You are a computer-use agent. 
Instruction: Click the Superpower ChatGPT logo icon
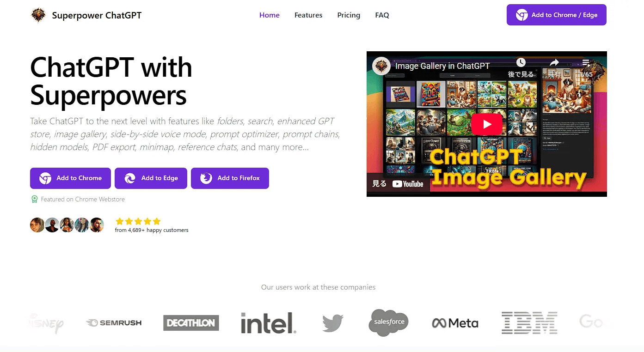(x=38, y=15)
